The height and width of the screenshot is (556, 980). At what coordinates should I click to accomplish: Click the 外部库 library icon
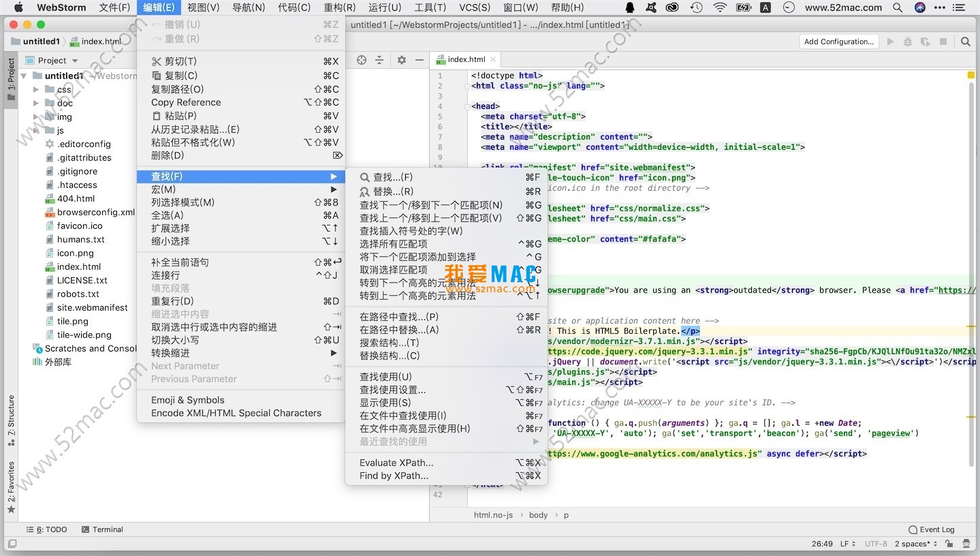pyautogui.click(x=37, y=362)
